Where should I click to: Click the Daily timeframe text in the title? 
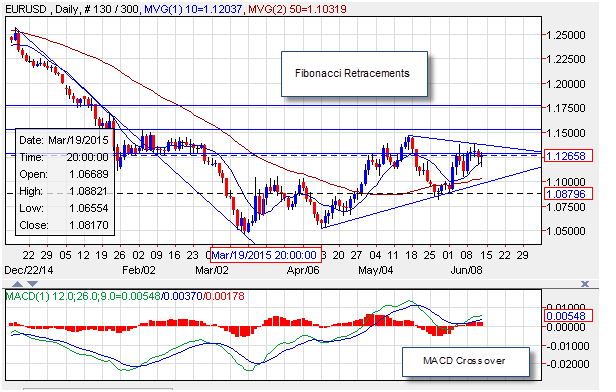[x=66, y=9]
